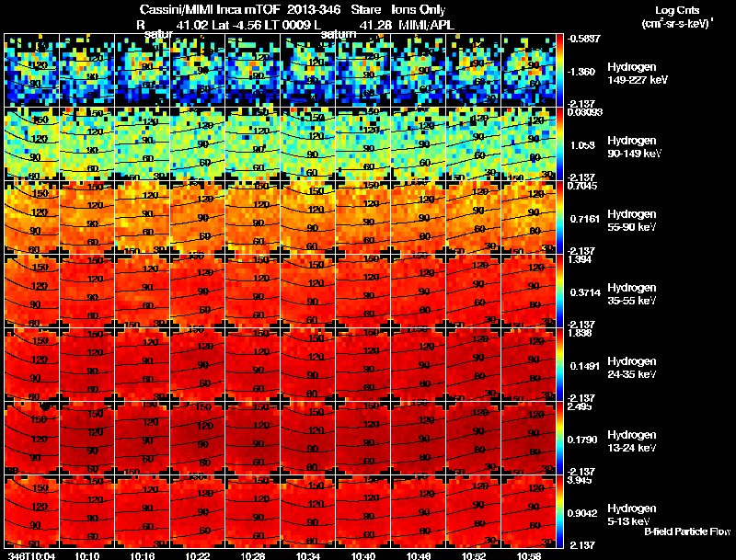Click the '346T10:04' time axis label

pyautogui.click(x=31, y=556)
